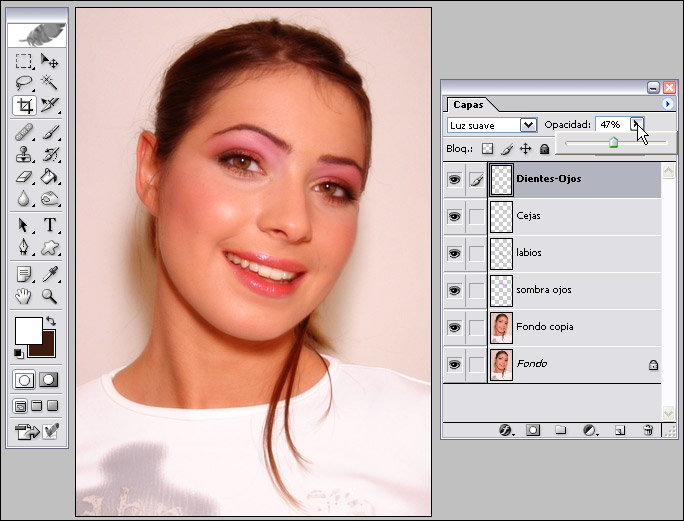The image size is (684, 521).
Task: Open the Capas panel options menu
Action: click(x=667, y=104)
